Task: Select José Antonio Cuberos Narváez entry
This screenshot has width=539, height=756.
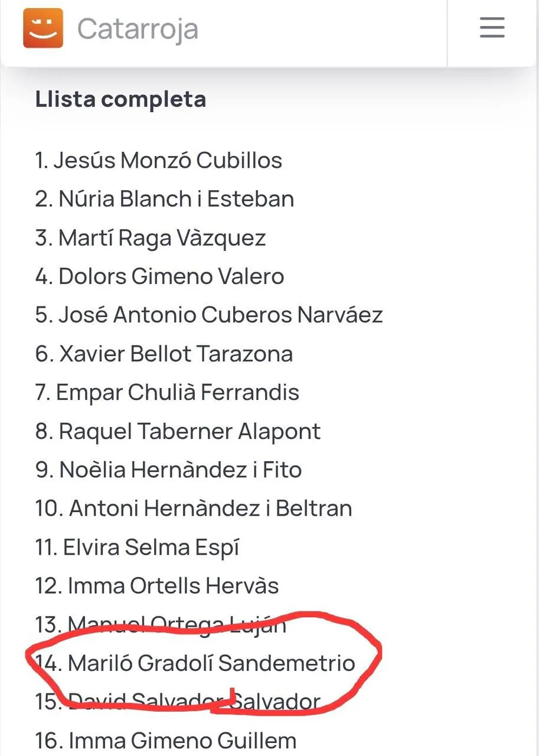Action: tap(209, 315)
